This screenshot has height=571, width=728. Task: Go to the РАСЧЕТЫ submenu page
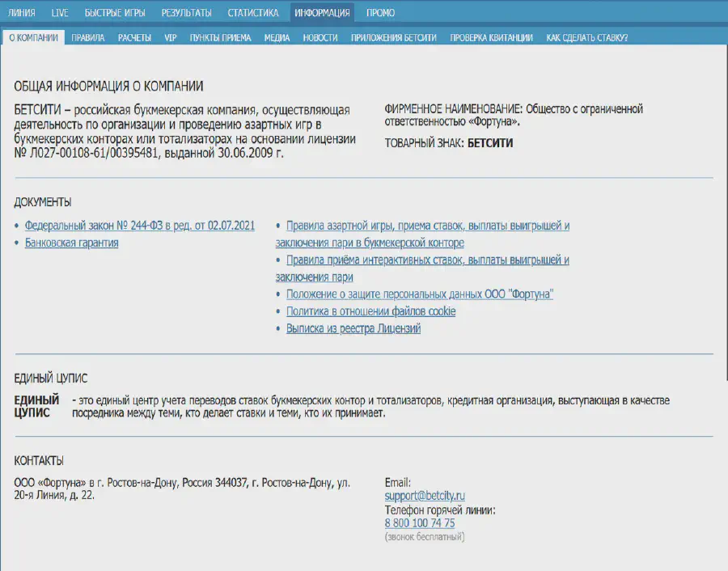[134, 37]
